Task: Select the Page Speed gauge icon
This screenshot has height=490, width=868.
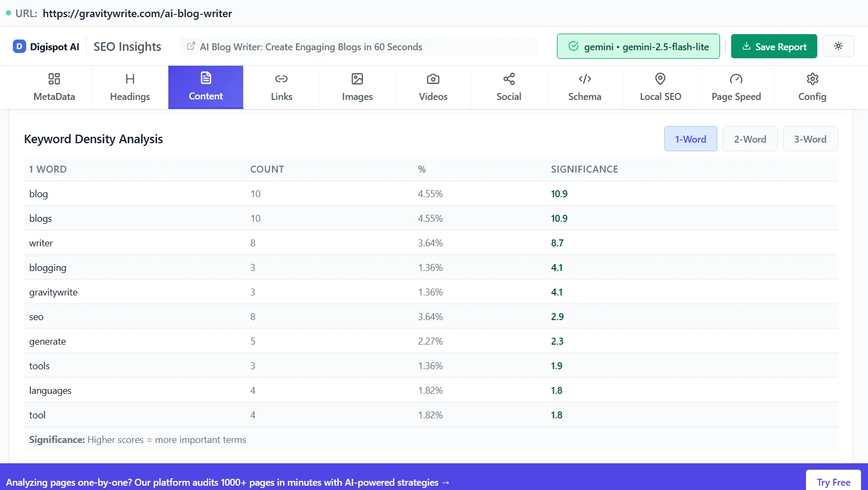Action: coord(736,79)
